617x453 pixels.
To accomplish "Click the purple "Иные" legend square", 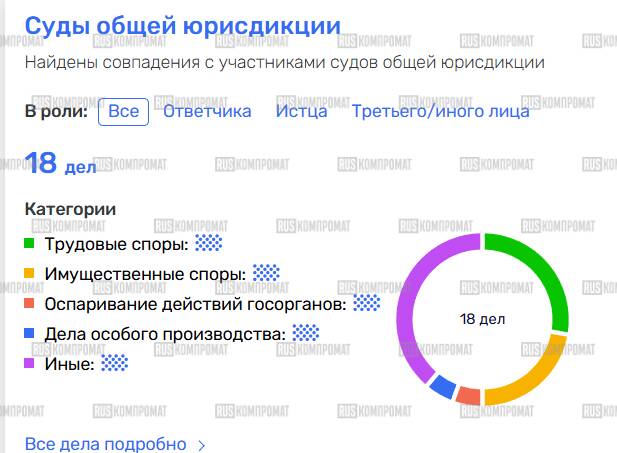I will tap(30, 365).
